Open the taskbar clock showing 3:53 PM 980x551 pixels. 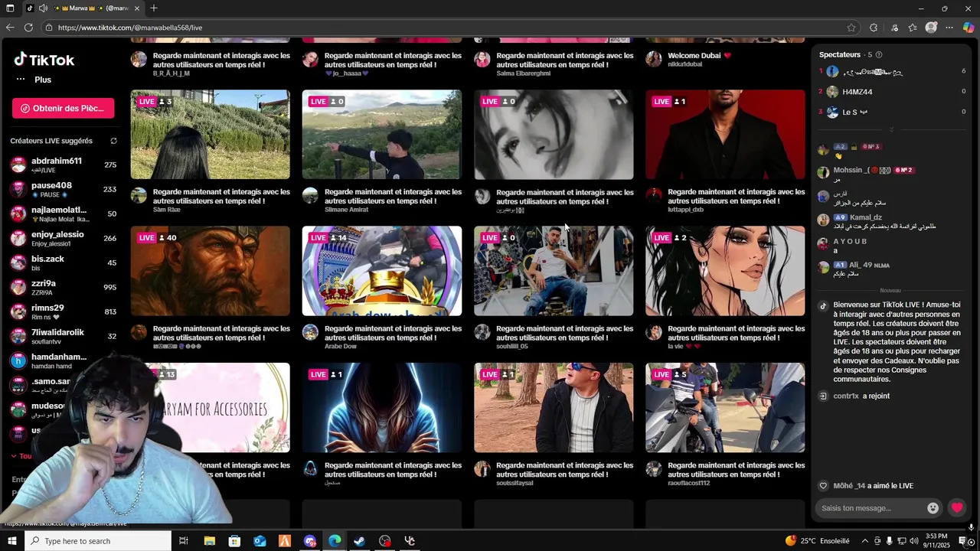(x=937, y=541)
